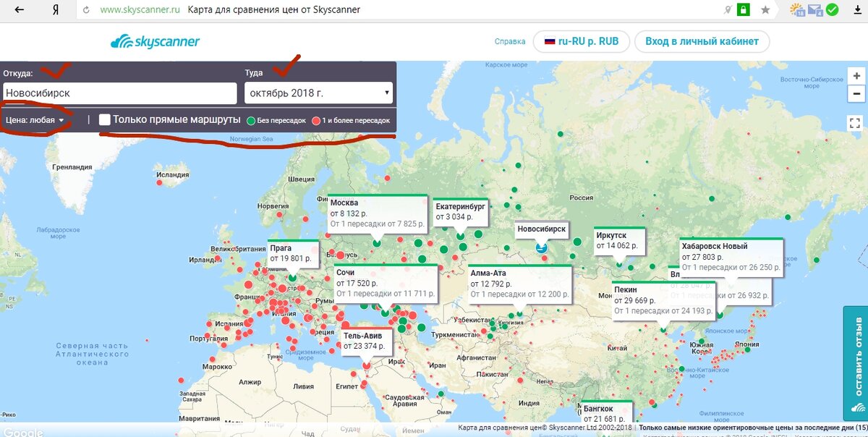This screenshot has height=437, width=868.
Task: Click the Skyscanner logo
Action: click(156, 42)
